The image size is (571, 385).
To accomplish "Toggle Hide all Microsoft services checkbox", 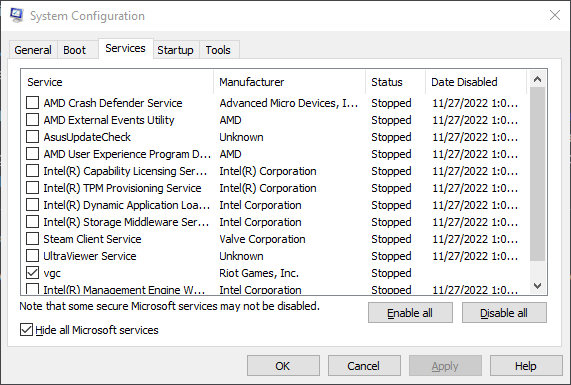I will [x=26, y=330].
